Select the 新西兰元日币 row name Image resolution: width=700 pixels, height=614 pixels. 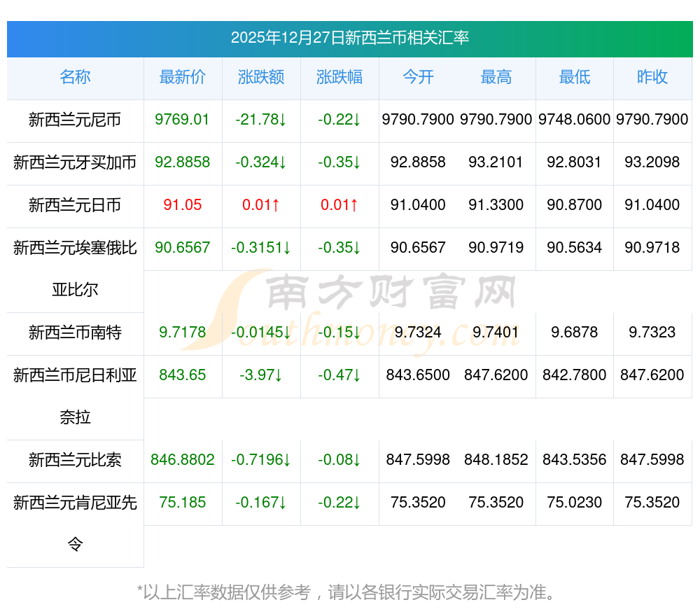pos(75,205)
